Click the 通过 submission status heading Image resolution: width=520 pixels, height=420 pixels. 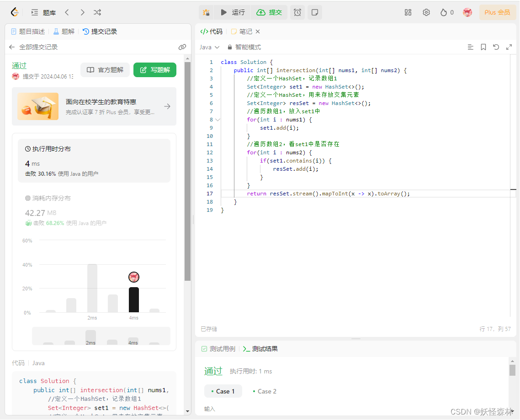(19, 66)
